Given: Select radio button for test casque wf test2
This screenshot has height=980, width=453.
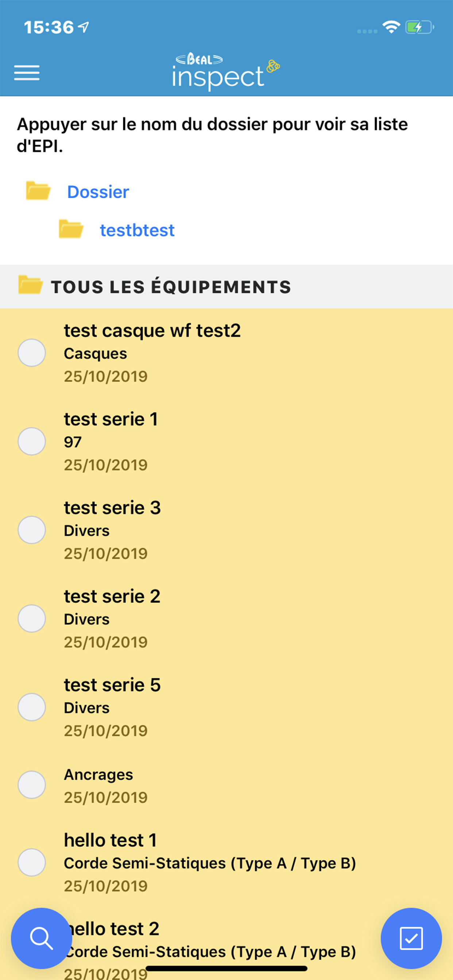Looking at the screenshot, I should [32, 353].
